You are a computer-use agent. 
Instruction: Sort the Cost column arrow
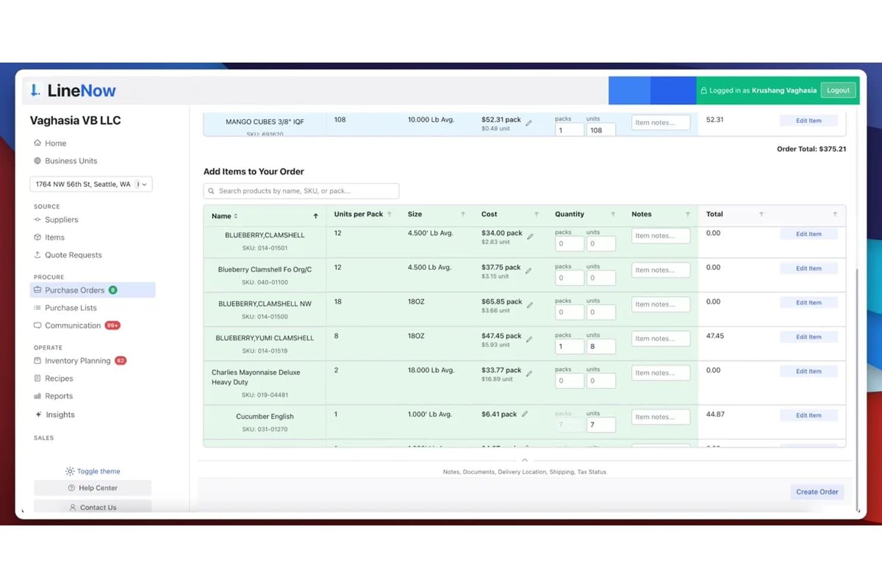coord(536,214)
